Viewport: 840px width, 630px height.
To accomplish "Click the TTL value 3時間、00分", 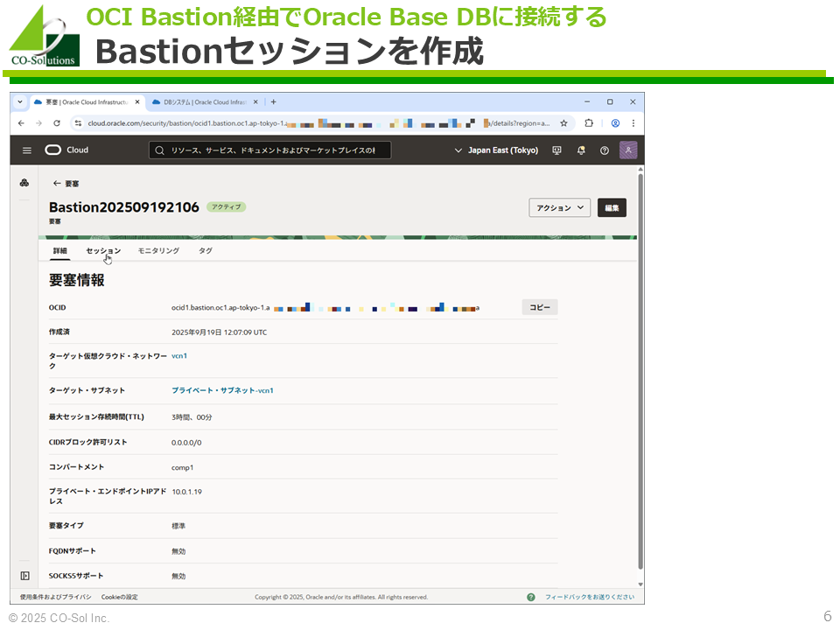I will [192, 417].
